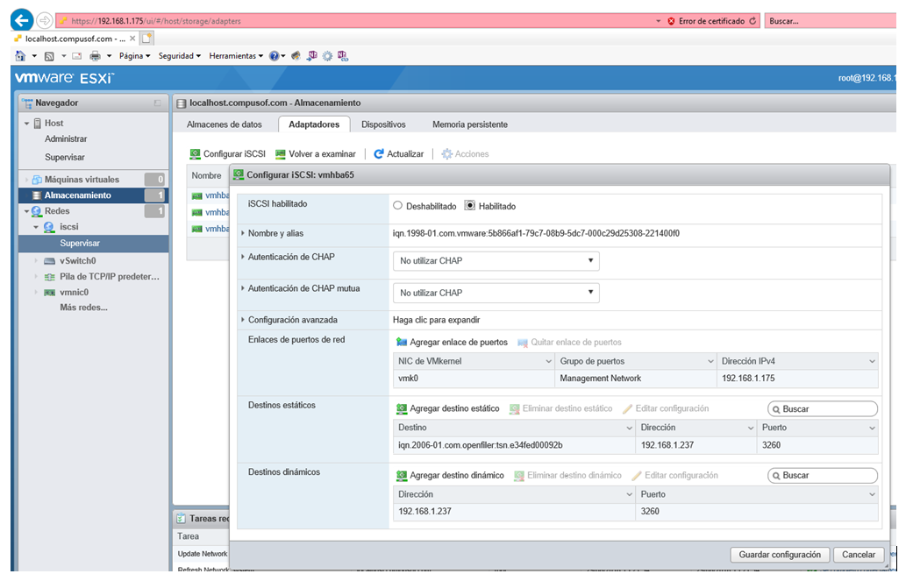This screenshot has width=913, height=588.
Task: Open Más redes... in the navigator
Action: [x=83, y=308]
